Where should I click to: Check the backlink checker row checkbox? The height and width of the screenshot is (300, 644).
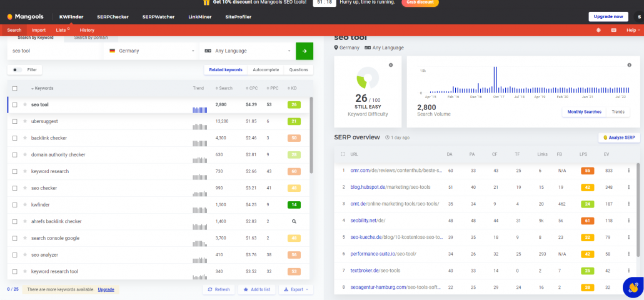[15, 138]
